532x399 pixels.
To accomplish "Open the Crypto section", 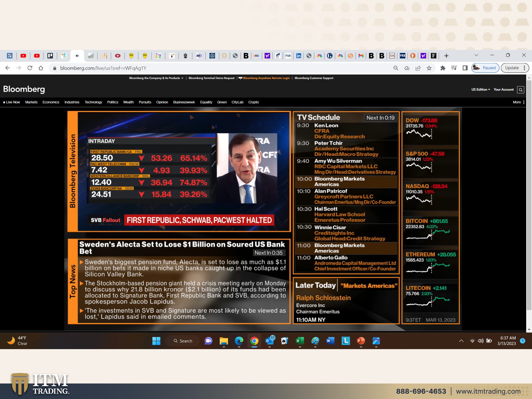I will pyautogui.click(x=254, y=102).
